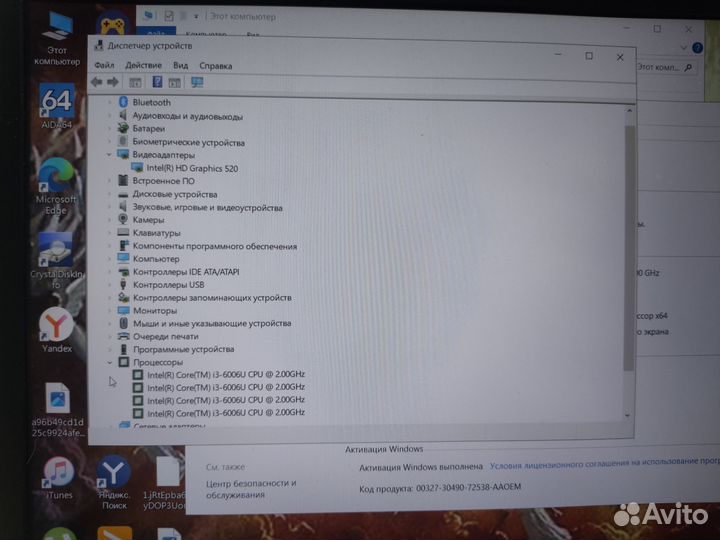Select the Мониторы category
The height and width of the screenshot is (540, 720).
155,311
